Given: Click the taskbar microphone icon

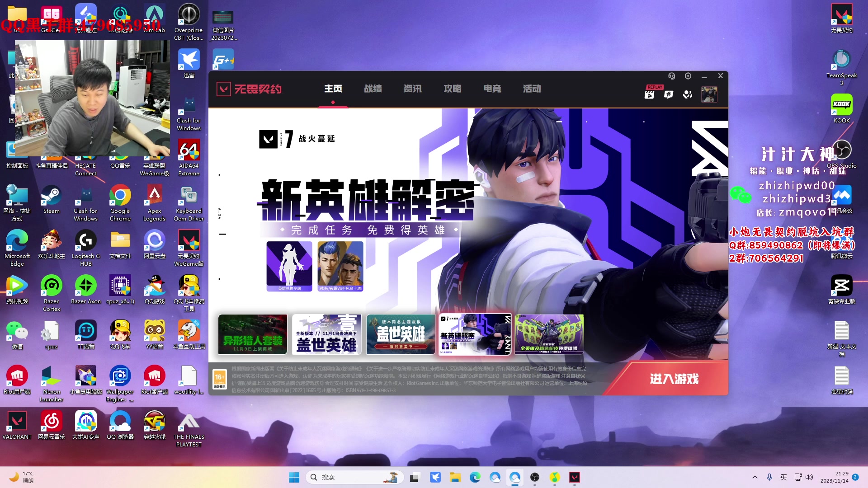Looking at the screenshot, I should (769, 477).
